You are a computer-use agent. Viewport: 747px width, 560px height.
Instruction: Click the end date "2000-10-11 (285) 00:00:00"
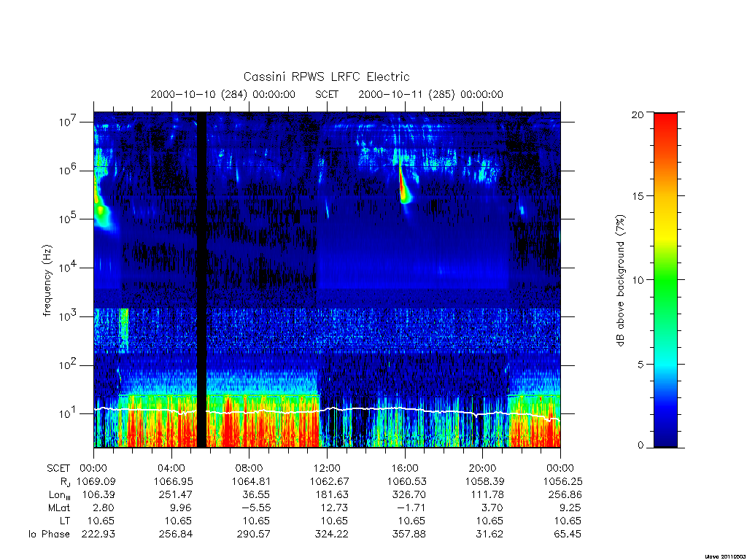tap(430, 94)
